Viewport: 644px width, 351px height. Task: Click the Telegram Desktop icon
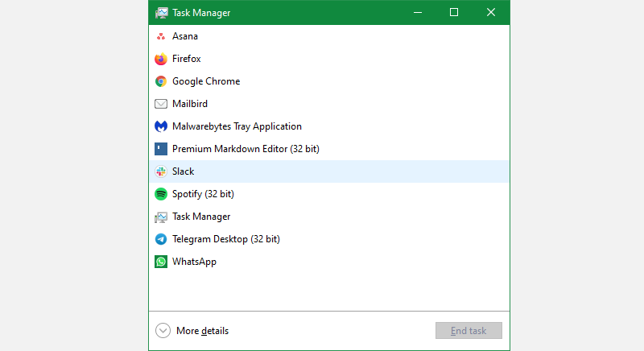[x=161, y=239]
